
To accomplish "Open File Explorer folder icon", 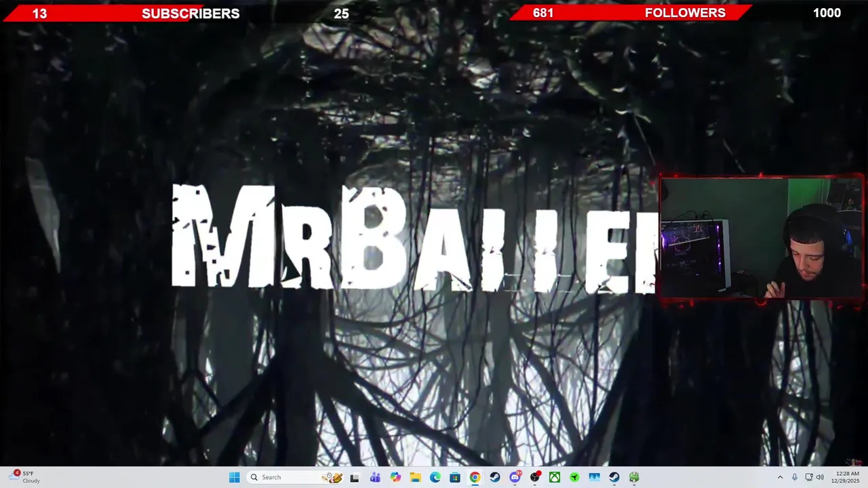I will click(415, 477).
